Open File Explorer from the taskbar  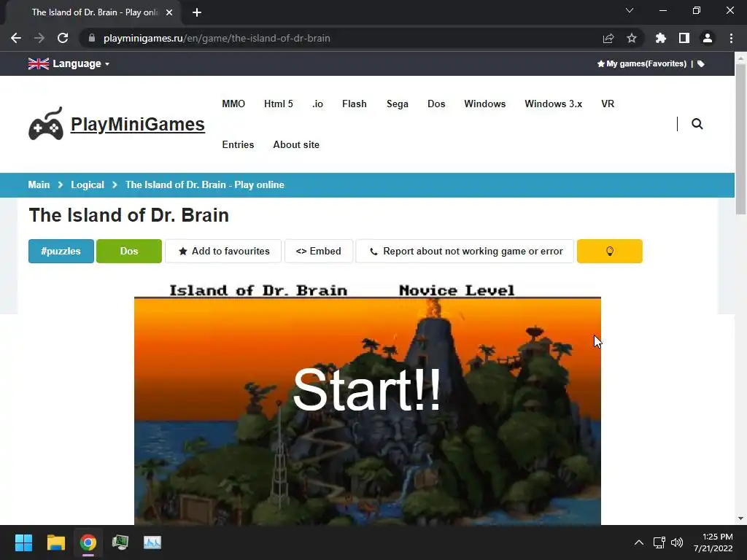(x=55, y=542)
